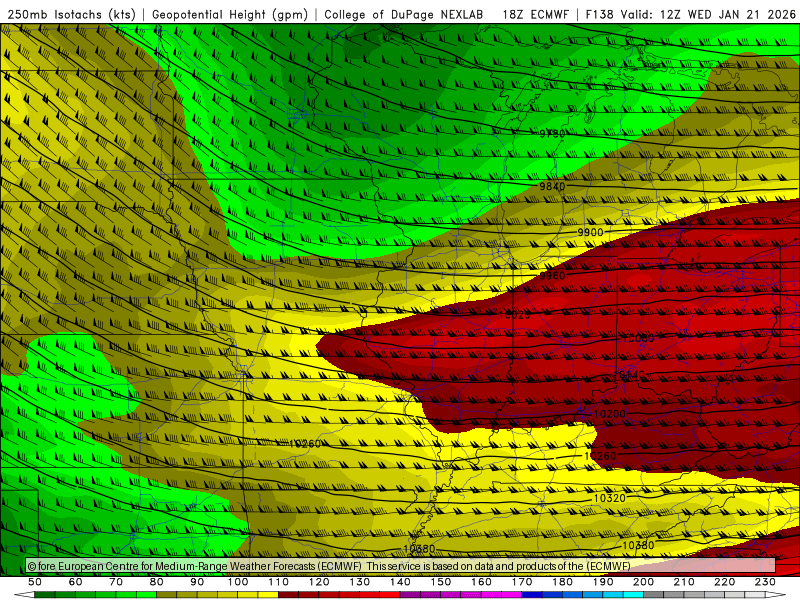Select the 9840 height contour label
800x600 pixels.
pos(552,187)
